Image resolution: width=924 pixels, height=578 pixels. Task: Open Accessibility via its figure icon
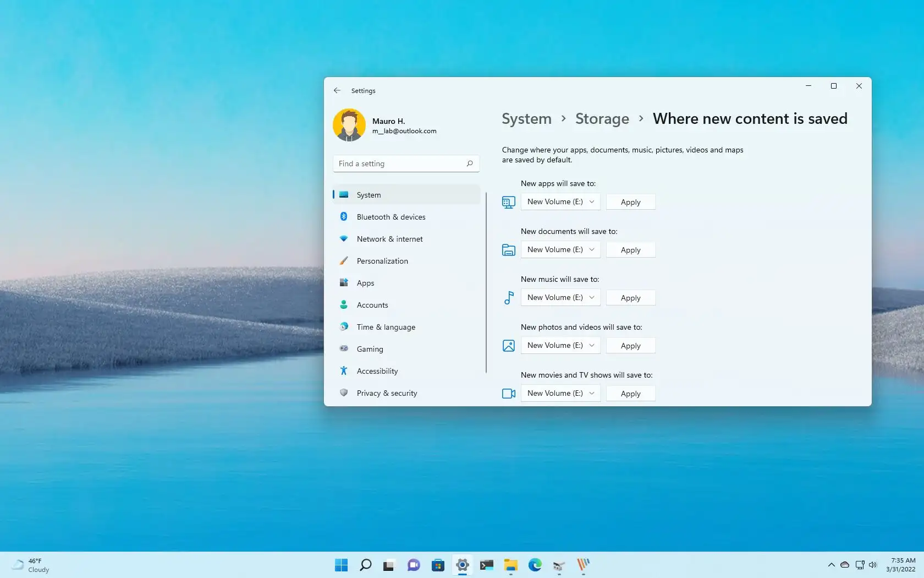click(x=344, y=370)
